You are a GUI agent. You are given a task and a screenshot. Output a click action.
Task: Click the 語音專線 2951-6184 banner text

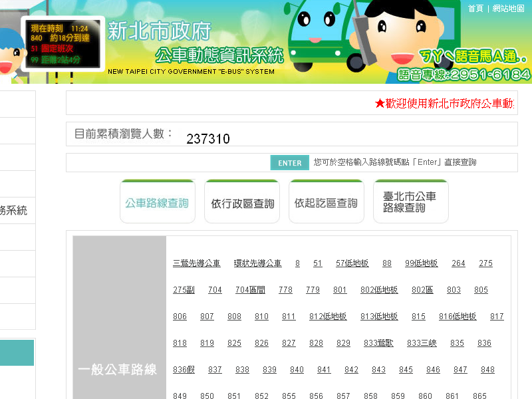tap(464, 75)
